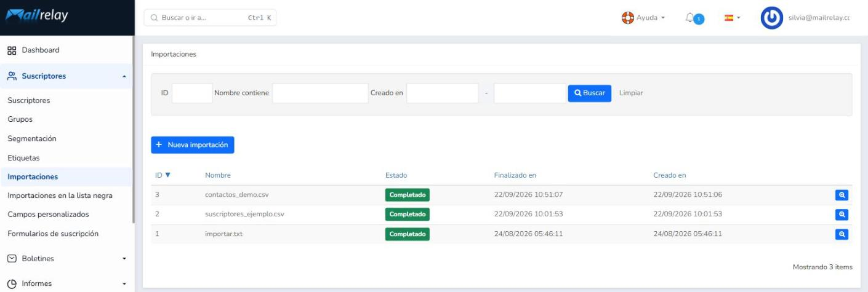The width and height of the screenshot is (868, 292).
Task: Click finalizado date 22/09/2026 10:51:07
Action: coord(529,195)
